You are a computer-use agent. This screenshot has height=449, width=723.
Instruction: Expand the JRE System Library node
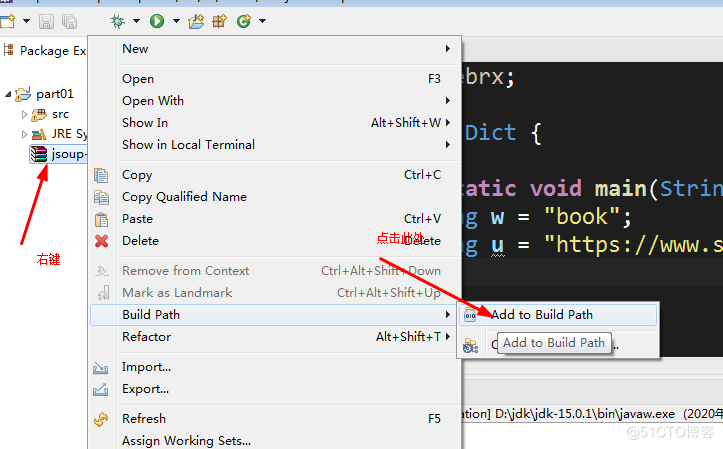(25, 134)
